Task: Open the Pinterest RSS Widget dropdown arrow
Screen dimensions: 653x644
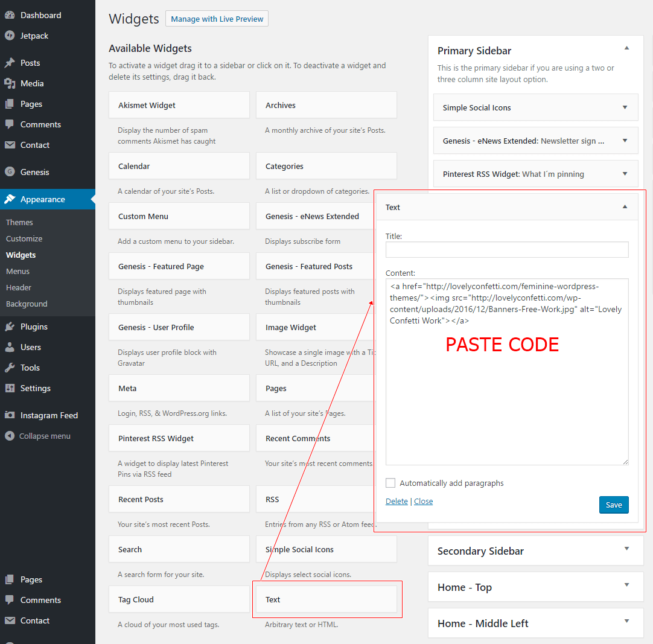Action: [625, 173]
